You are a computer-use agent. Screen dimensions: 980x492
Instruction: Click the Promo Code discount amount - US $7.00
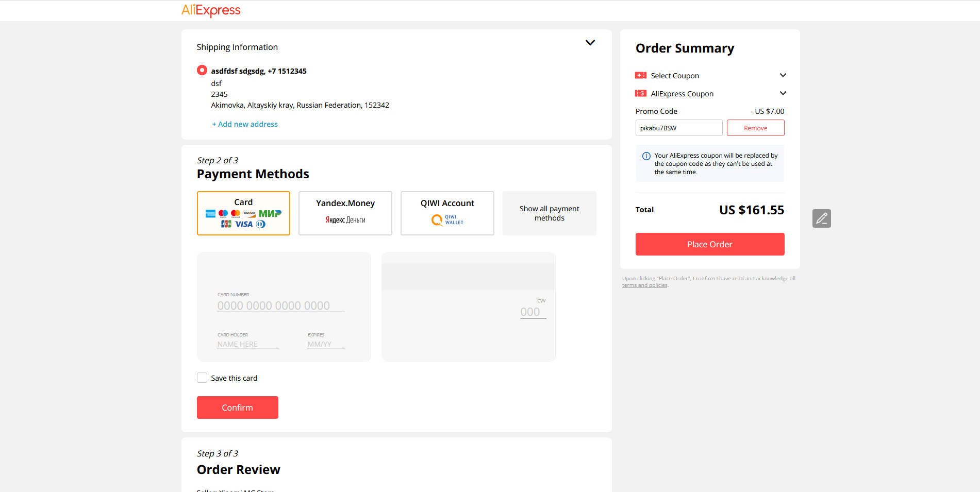(767, 111)
